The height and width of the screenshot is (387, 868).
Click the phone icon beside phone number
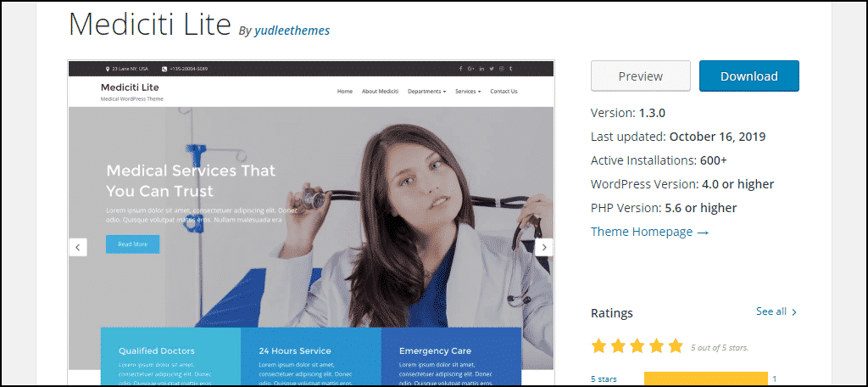coord(164,69)
